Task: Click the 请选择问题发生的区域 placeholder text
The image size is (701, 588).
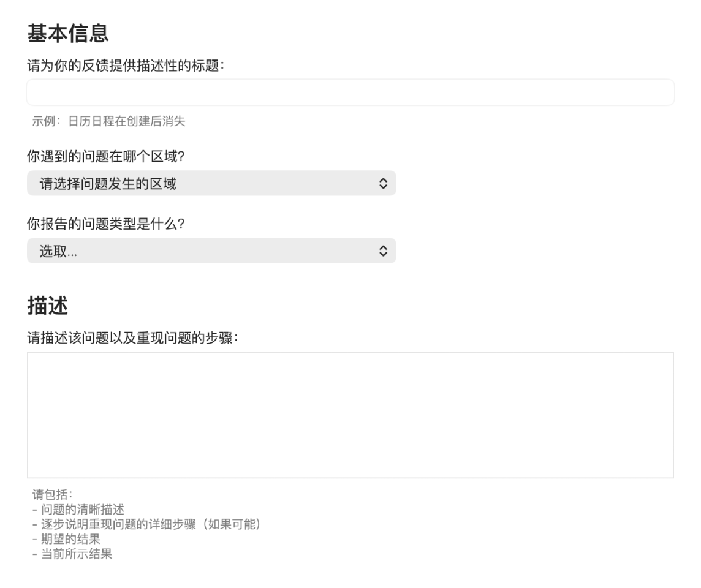Action: pos(108,183)
